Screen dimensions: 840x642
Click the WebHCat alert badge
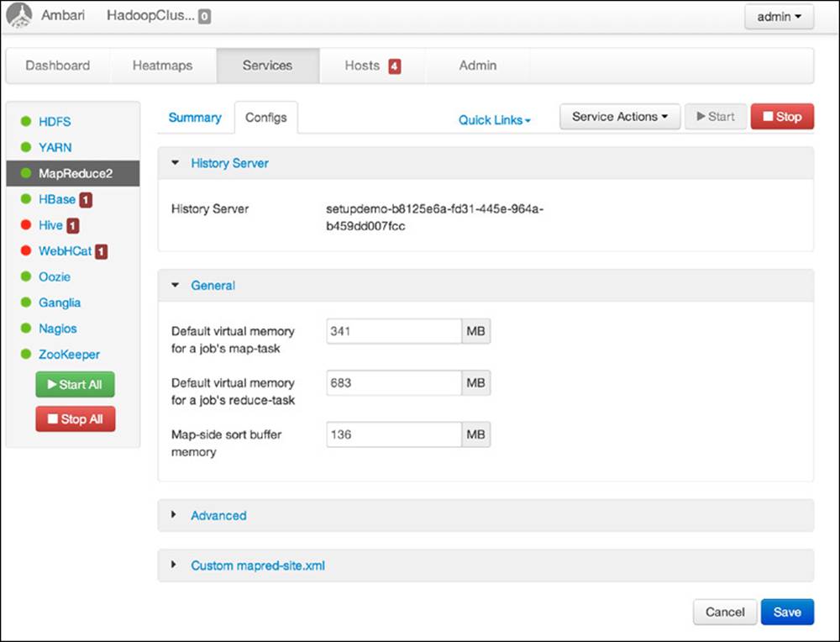(102, 251)
